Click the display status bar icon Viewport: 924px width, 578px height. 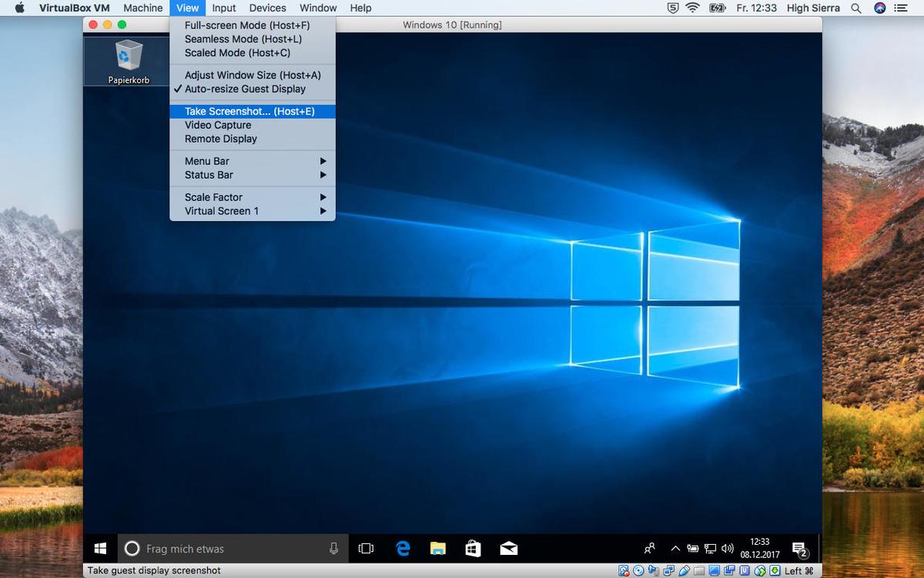(x=715, y=571)
